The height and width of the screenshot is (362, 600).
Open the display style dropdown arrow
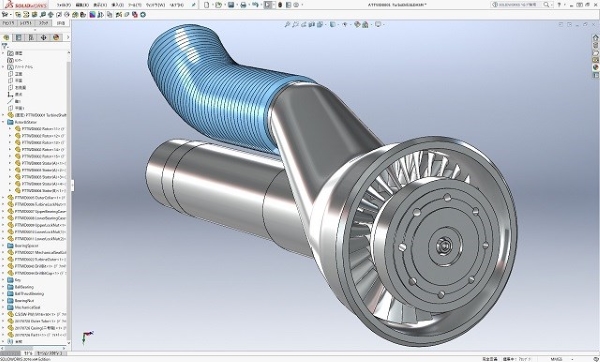click(x=338, y=24)
